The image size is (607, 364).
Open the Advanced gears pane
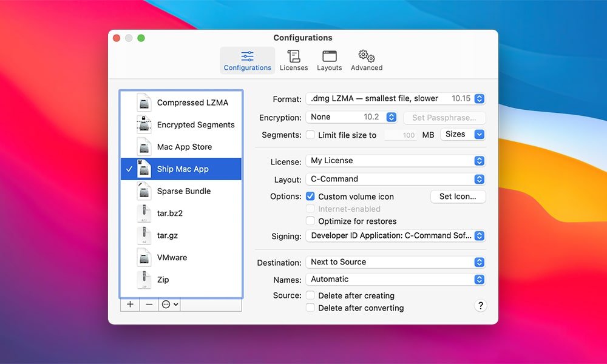367,61
